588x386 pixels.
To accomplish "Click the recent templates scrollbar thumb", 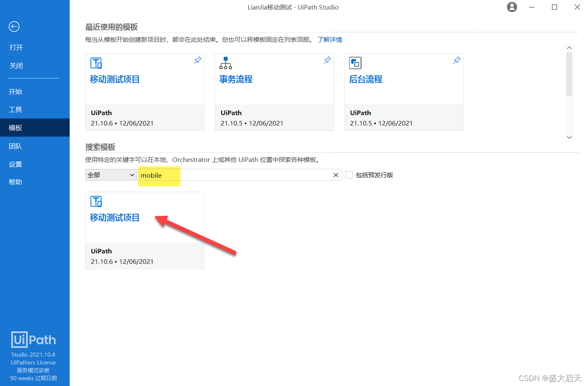I will [x=569, y=74].
